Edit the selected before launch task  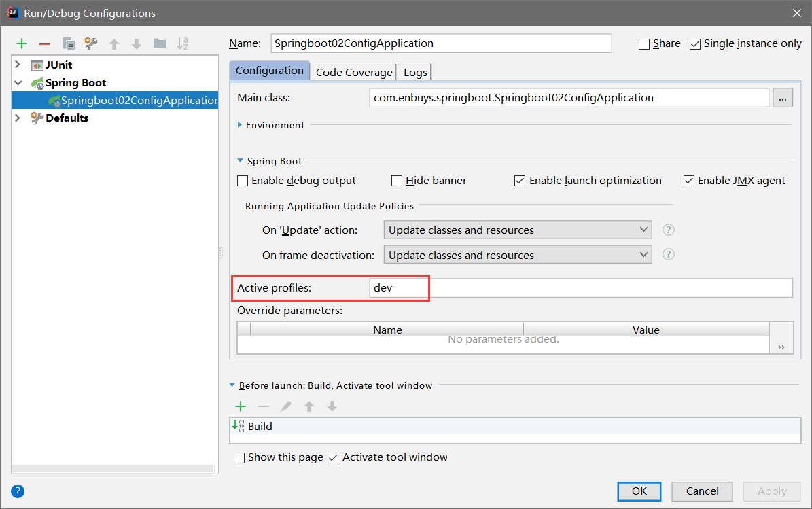286,406
